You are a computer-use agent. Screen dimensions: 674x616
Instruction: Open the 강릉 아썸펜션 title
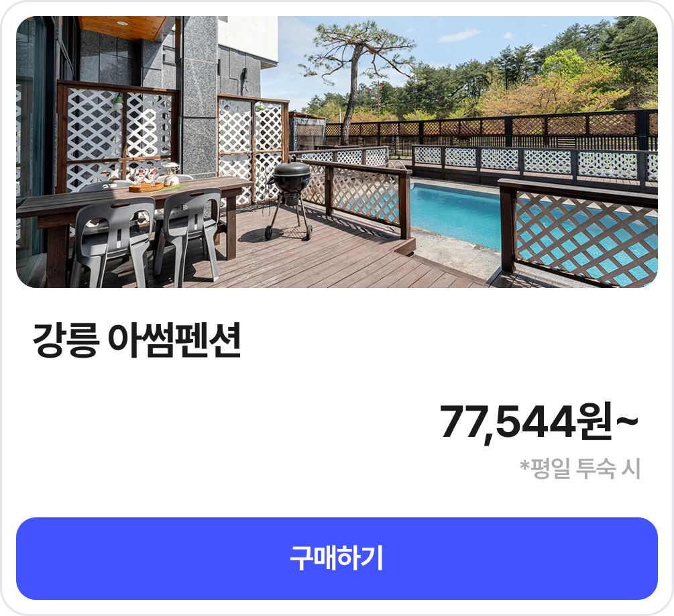point(137,341)
